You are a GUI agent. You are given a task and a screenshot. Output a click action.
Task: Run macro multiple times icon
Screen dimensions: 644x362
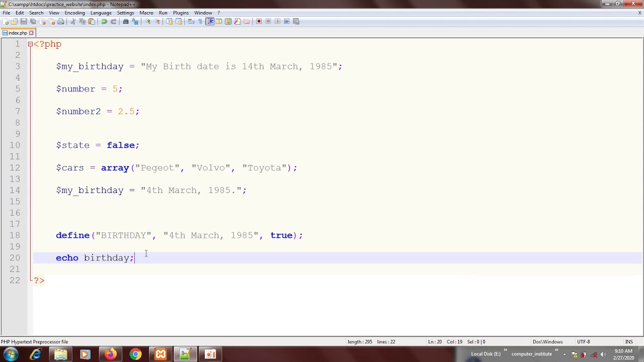tap(287, 21)
